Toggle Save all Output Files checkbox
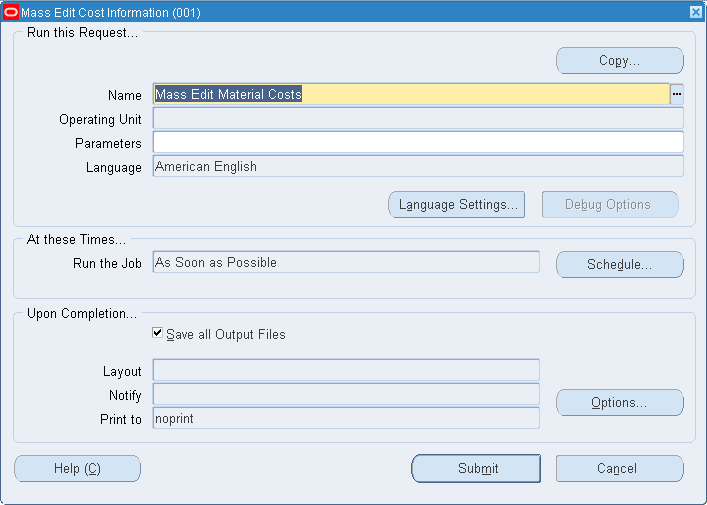The height and width of the screenshot is (505, 707). coord(157,333)
